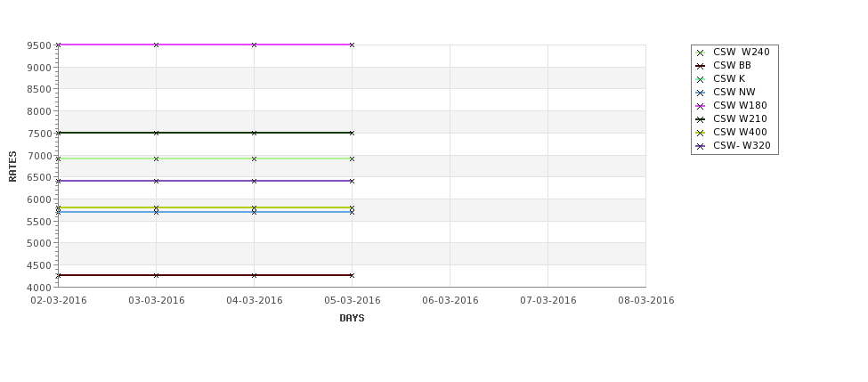Select the CSW BB legend label
Screen dimensions: 868x382
[x=732, y=65]
